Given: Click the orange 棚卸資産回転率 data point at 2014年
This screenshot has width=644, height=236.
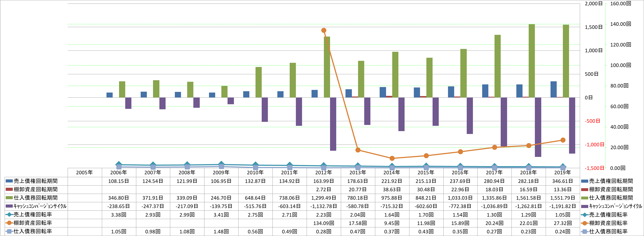Looking at the screenshot, I should click(392, 158).
